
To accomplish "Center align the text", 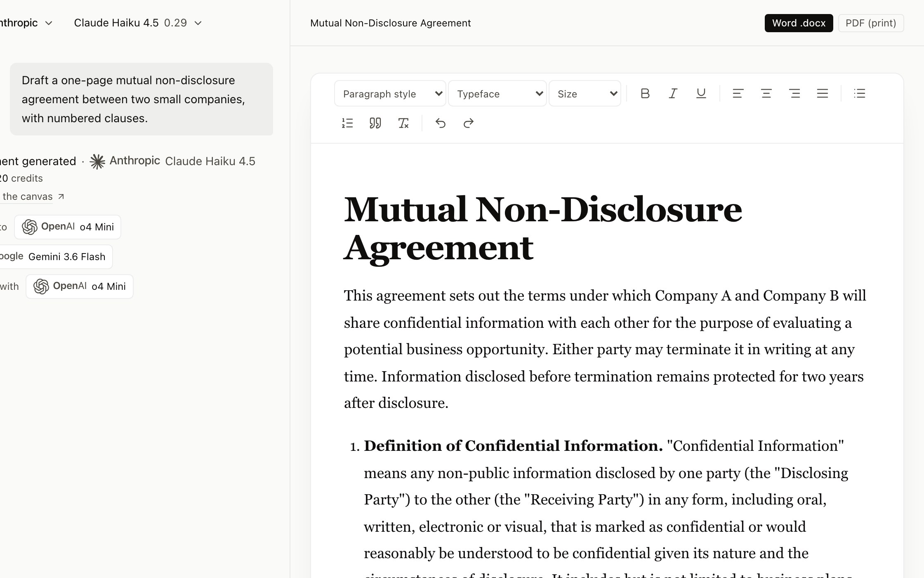I will pyautogui.click(x=766, y=94).
